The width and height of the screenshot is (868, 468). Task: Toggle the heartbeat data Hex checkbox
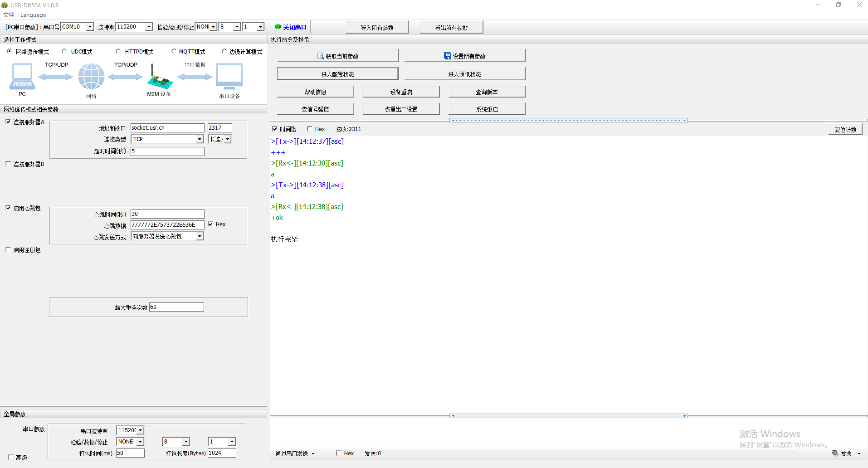tap(210, 224)
